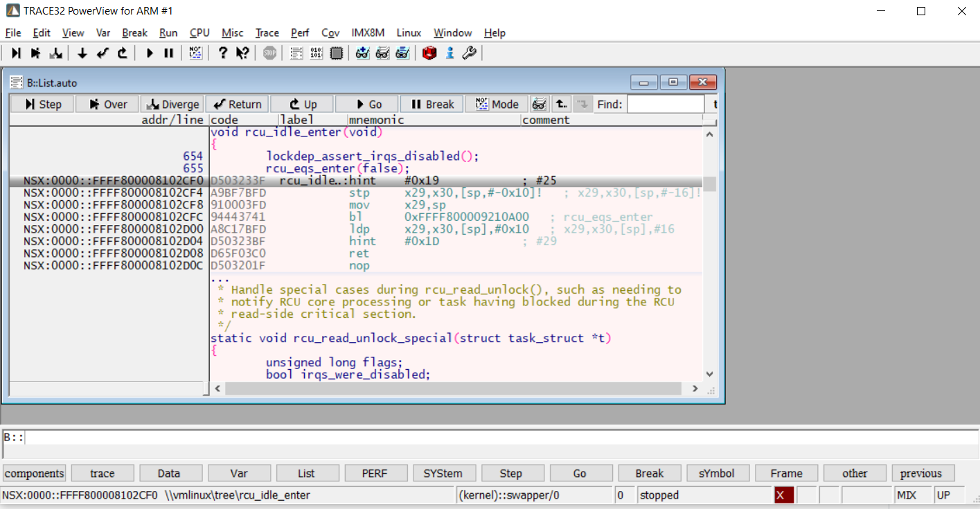This screenshot has height=509, width=980.
Task: Click into the Find input field
Action: click(665, 105)
